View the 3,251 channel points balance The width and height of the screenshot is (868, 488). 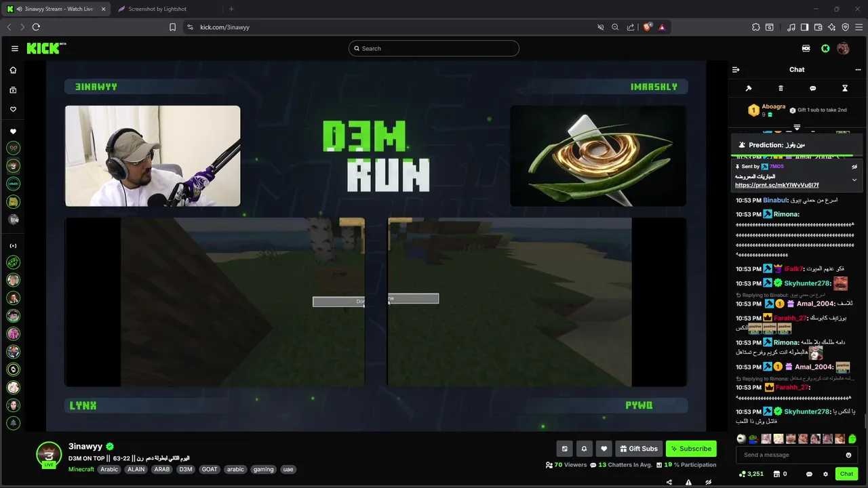click(x=751, y=474)
